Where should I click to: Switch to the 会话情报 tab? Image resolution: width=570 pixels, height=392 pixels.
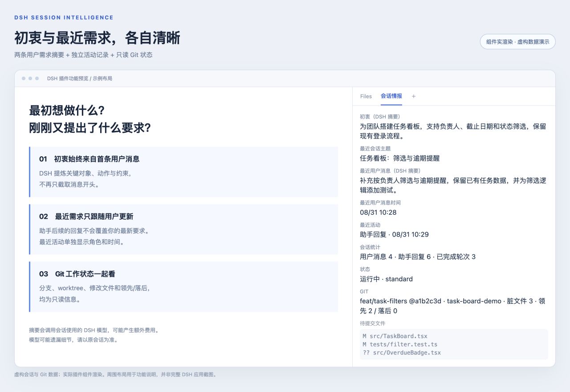pyautogui.click(x=391, y=96)
